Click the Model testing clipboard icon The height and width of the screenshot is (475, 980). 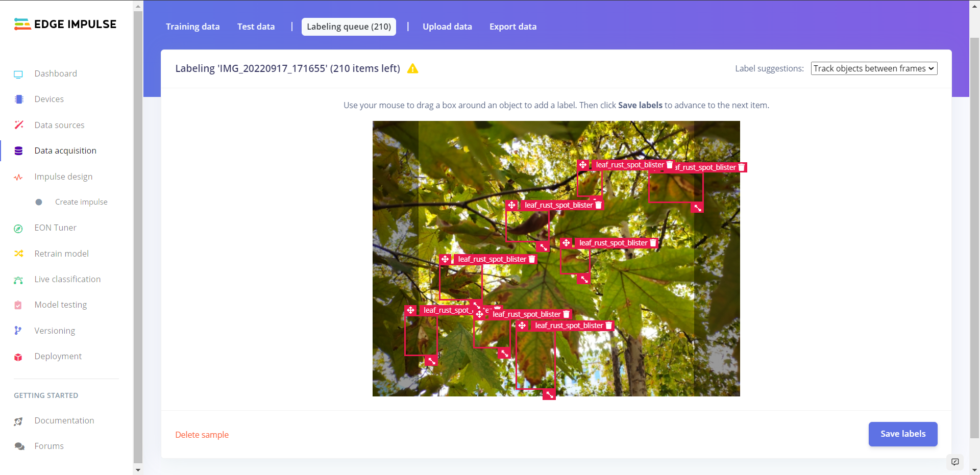(x=18, y=305)
